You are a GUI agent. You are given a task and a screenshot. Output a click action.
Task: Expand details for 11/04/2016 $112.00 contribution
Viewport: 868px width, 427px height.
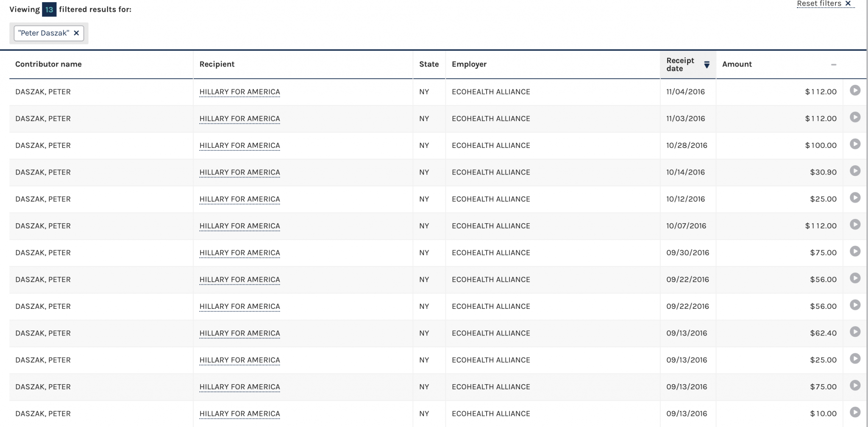point(855,90)
